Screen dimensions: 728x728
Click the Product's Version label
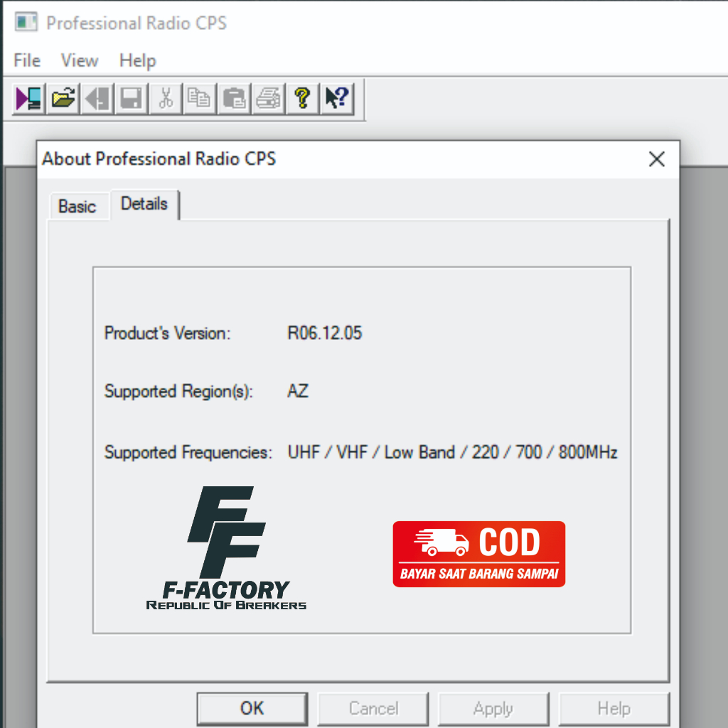click(167, 333)
